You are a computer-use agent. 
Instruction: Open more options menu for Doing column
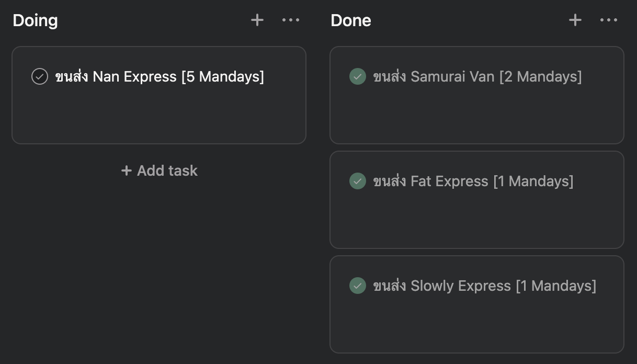[291, 20]
